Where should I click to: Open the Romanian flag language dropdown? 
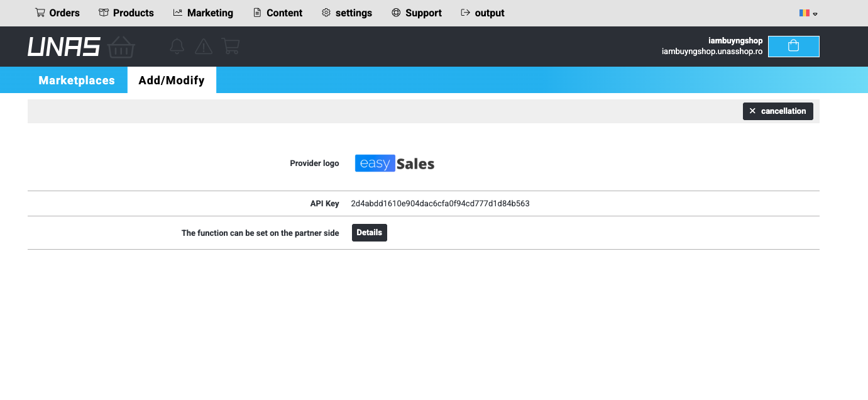click(808, 13)
